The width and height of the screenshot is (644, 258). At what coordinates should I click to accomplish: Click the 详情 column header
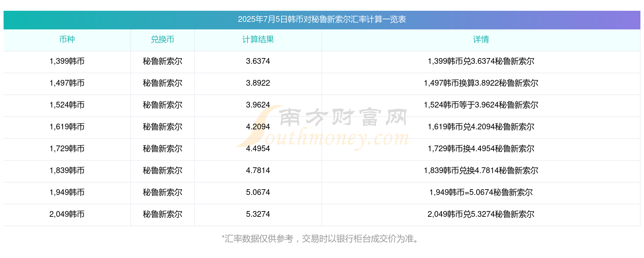(x=481, y=39)
